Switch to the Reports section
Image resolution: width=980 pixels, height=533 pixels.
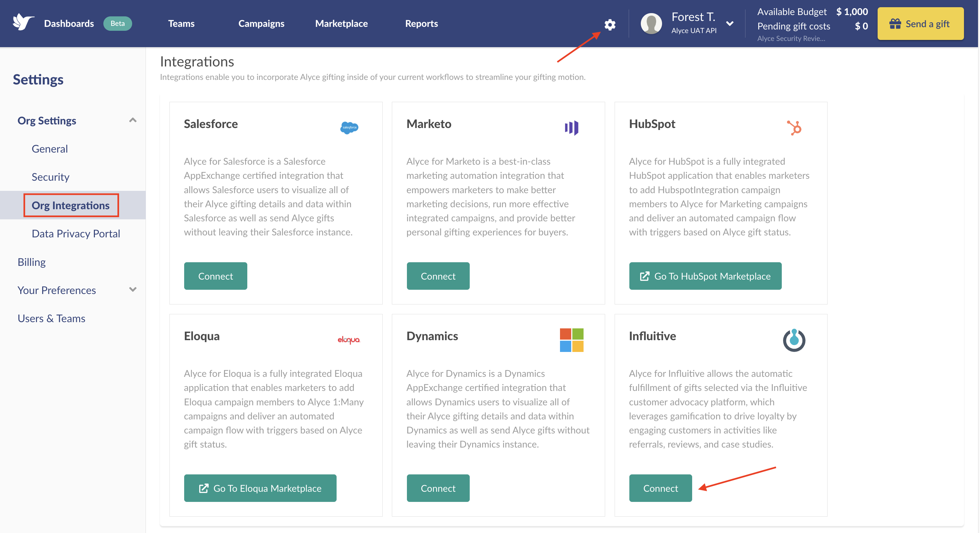[421, 23]
